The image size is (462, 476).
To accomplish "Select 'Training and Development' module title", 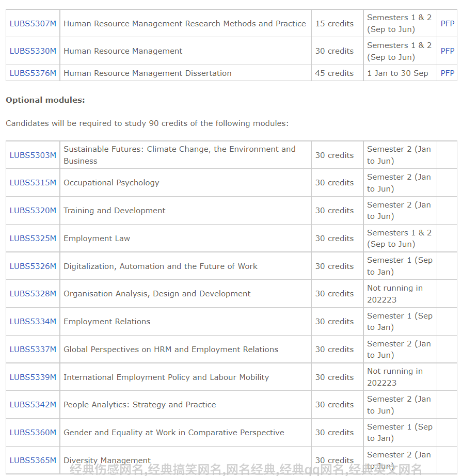I will (115, 210).
